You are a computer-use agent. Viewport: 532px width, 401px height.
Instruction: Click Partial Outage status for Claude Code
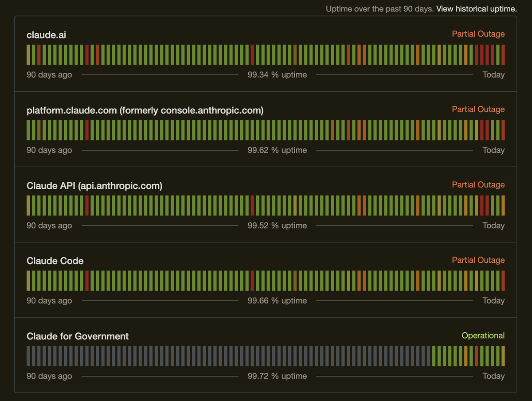(x=478, y=260)
